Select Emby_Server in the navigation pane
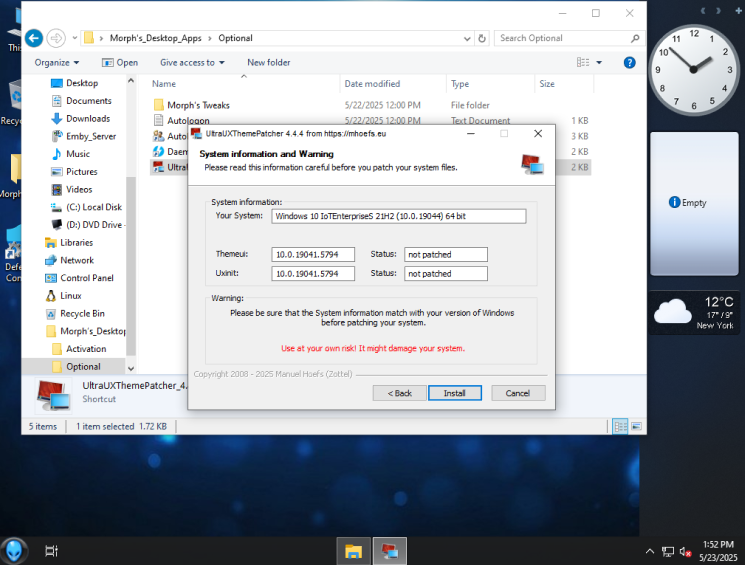Image resolution: width=745 pixels, height=565 pixels. coord(91,136)
